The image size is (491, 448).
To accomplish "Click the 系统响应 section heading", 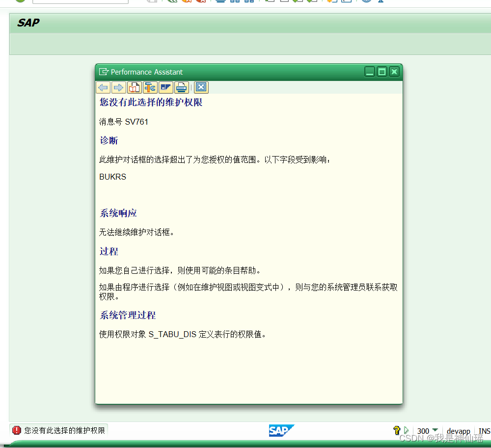I will [x=118, y=213].
